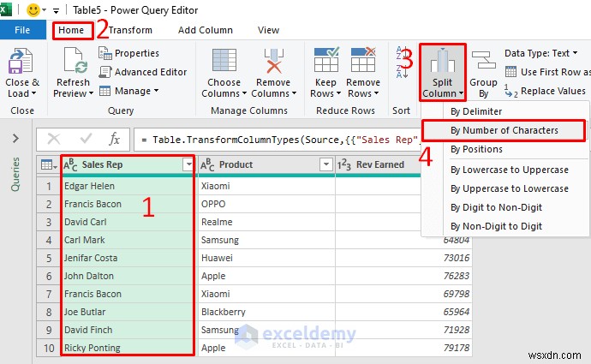Click the table corner menu icon

(49, 164)
